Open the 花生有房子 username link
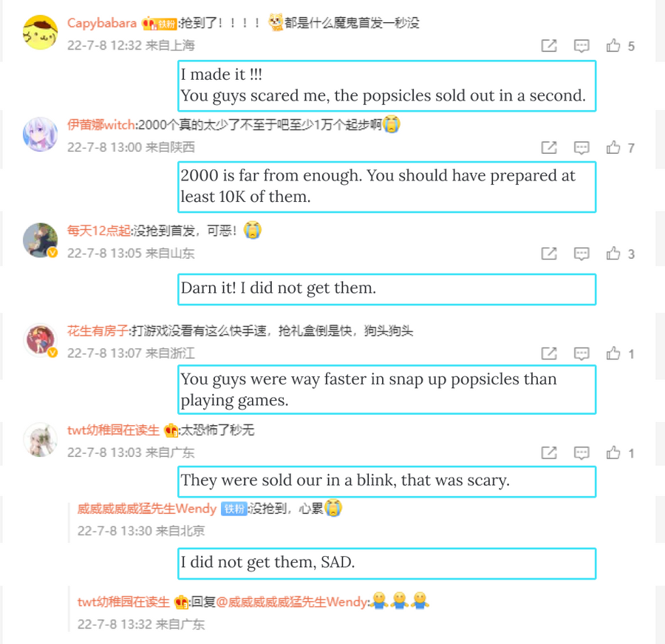The height and width of the screenshot is (644, 665). tap(98, 331)
